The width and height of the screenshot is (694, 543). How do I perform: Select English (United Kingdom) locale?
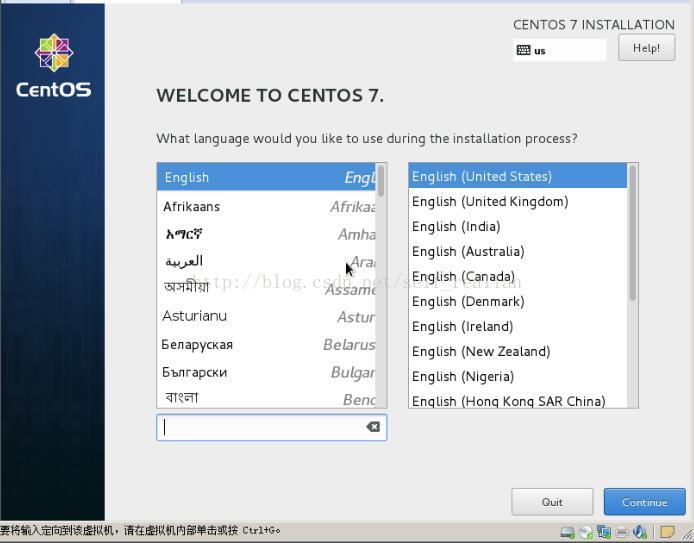(517, 201)
